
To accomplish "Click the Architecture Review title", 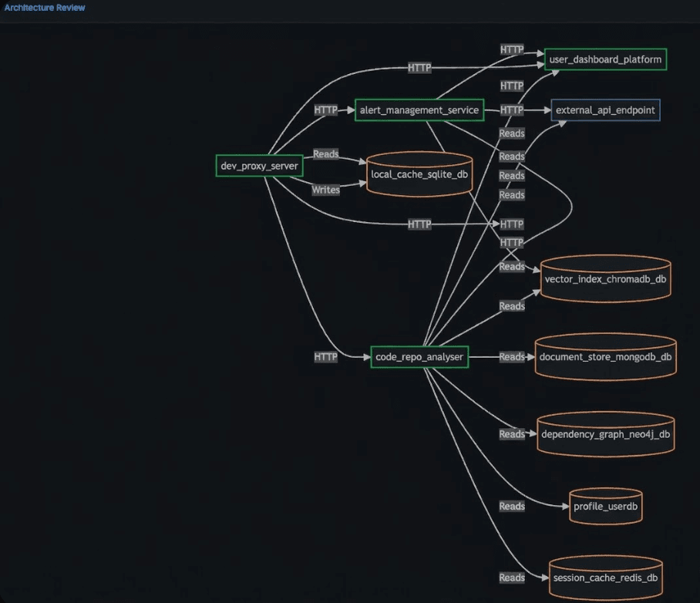I will (45, 8).
